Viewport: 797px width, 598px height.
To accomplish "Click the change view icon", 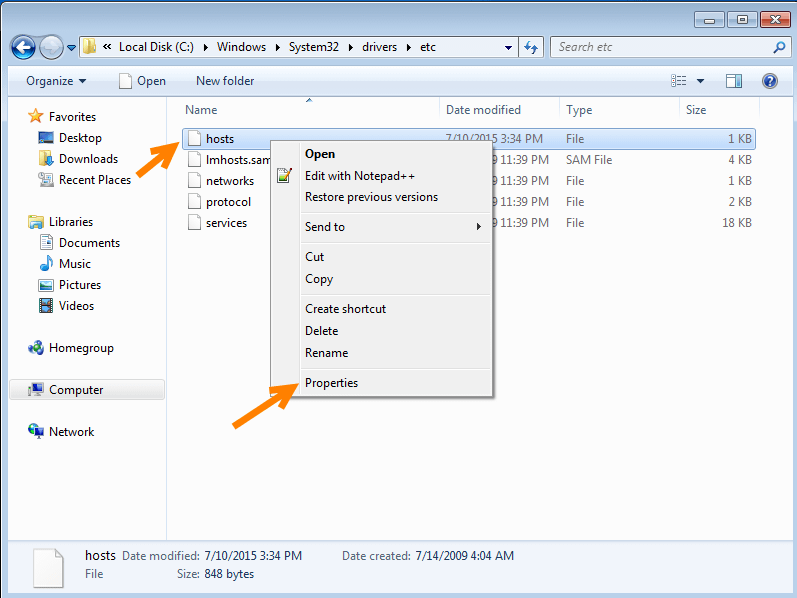I will [680, 81].
